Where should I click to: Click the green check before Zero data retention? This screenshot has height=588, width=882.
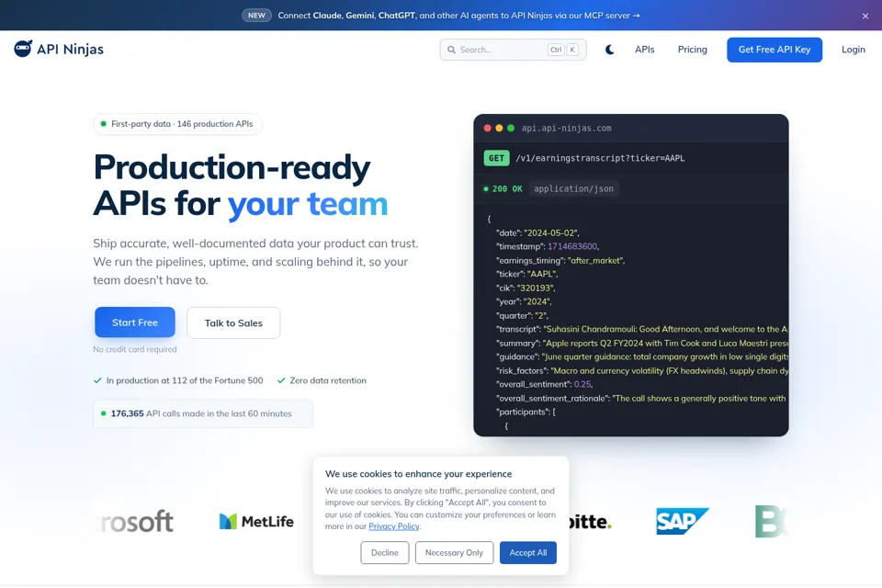coord(281,380)
